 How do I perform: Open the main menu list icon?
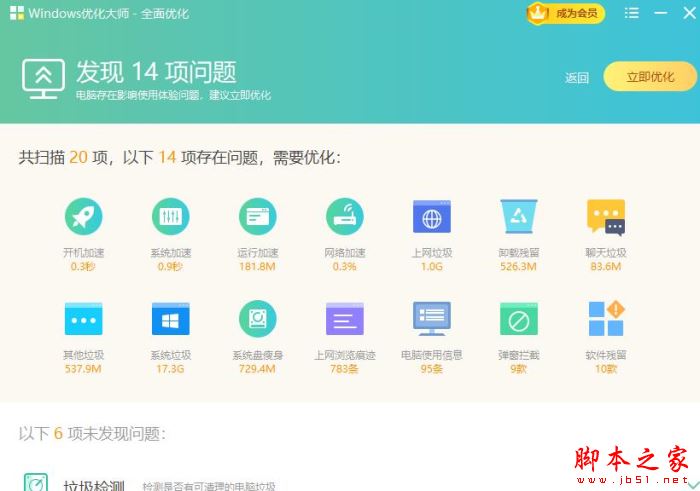coord(631,13)
